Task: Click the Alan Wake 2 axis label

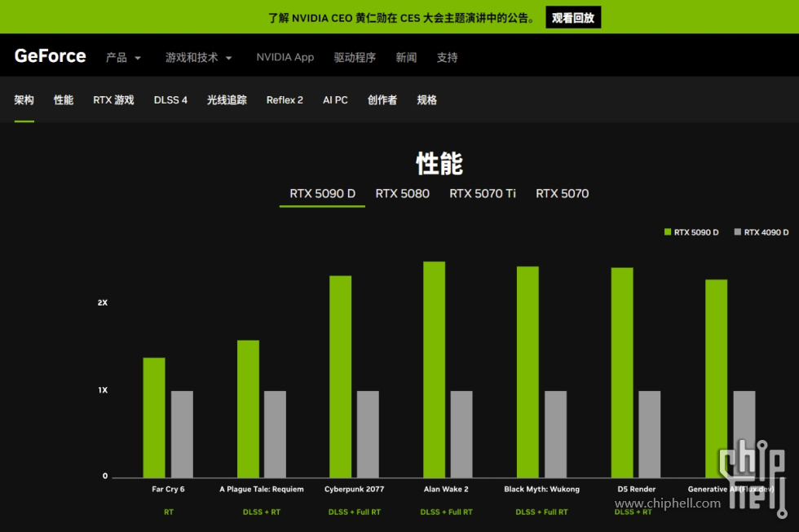Action: tap(446, 490)
